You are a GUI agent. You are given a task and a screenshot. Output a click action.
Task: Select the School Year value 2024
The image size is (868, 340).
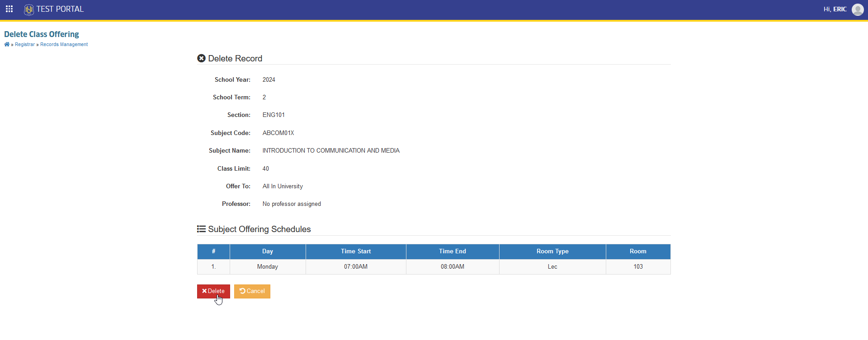269,79
